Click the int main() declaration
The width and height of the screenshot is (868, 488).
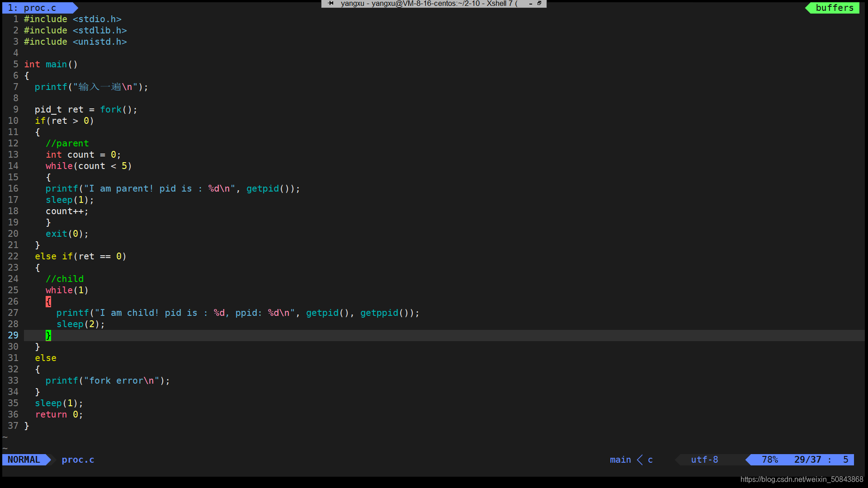coord(51,64)
